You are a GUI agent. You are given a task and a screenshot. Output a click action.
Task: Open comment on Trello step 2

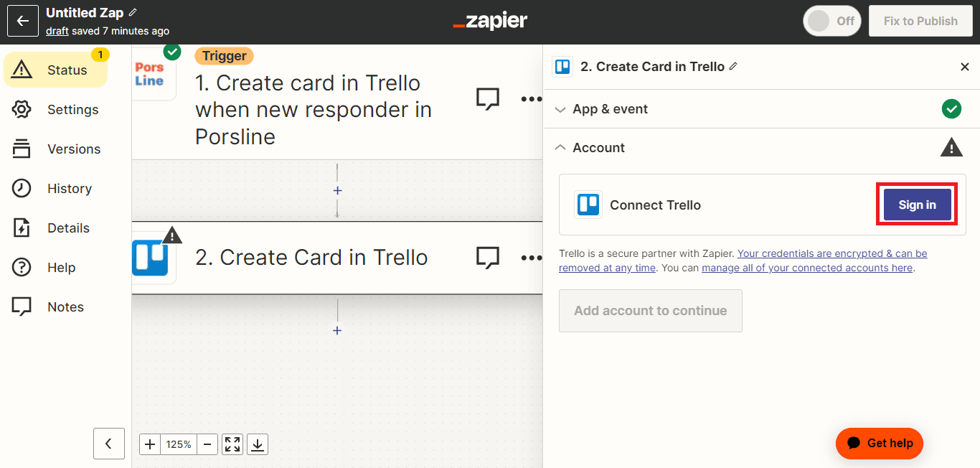pyautogui.click(x=488, y=258)
